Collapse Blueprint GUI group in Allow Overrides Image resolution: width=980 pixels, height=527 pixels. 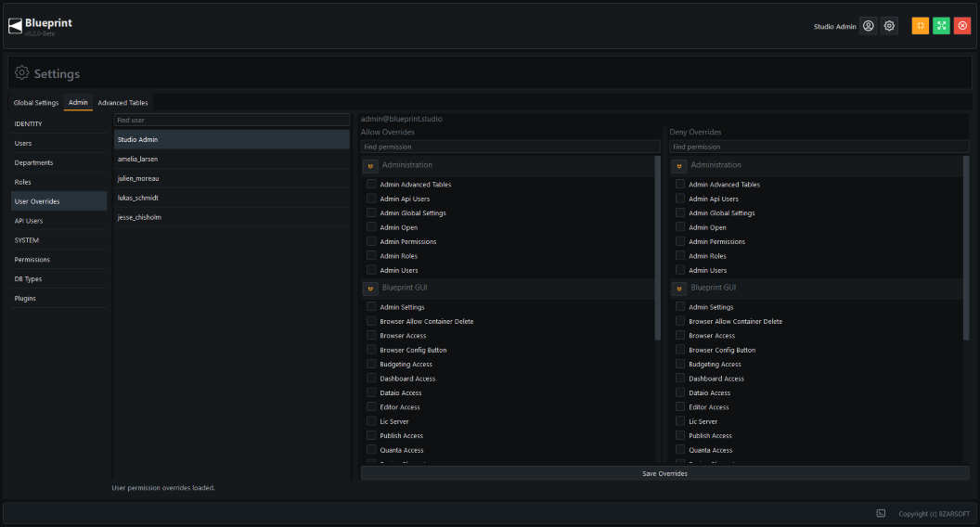click(x=370, y=289)
